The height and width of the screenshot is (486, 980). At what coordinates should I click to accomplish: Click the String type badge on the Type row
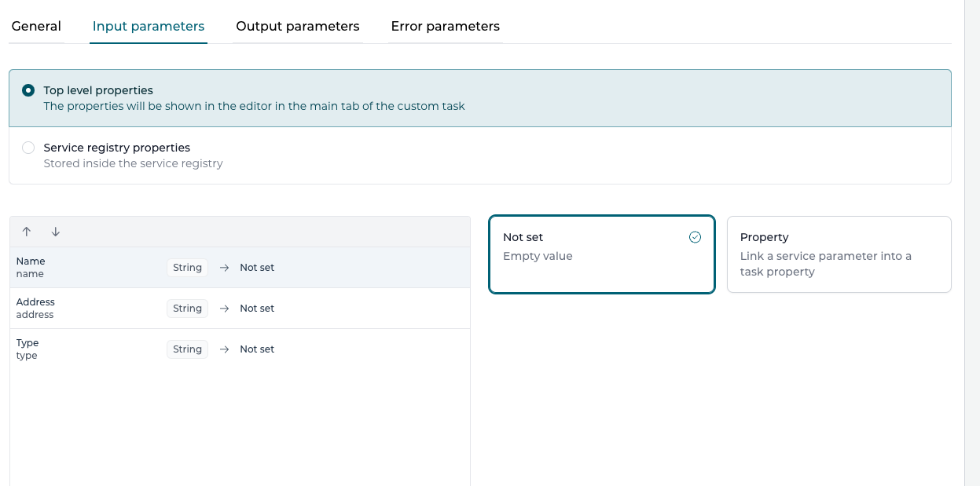187,349
